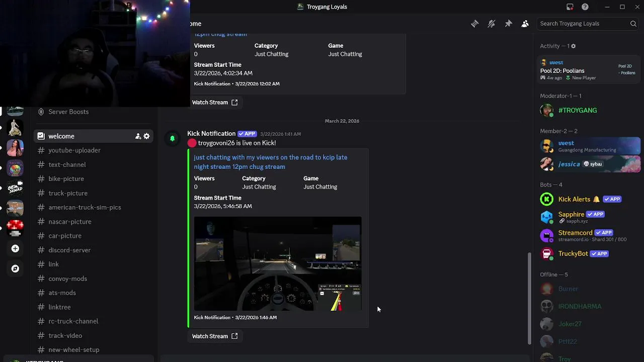This screenshot has width=644, height=362.
Task: Focus the Search Troygang Loyals field
Action: [588, 24]
